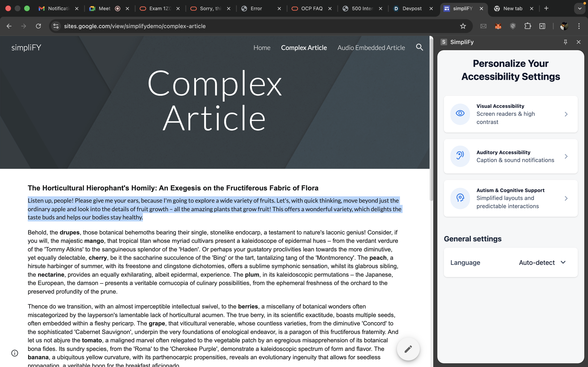Switch to the OCP FAQ tab

312,9
